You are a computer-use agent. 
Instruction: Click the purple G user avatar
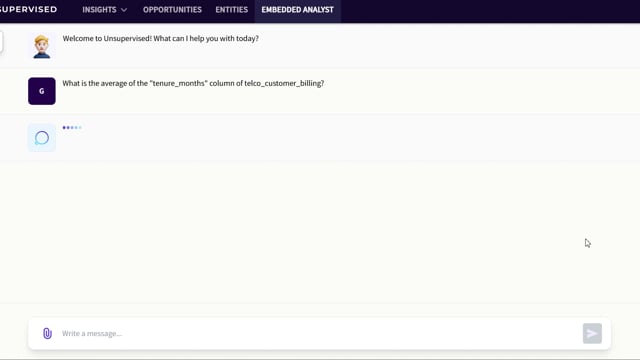(x=42, y=91)
